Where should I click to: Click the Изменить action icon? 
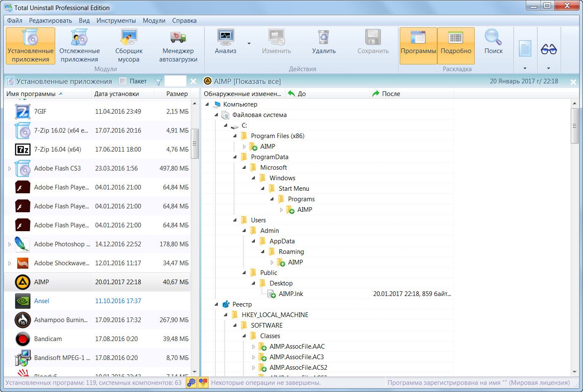coord(276,37)
